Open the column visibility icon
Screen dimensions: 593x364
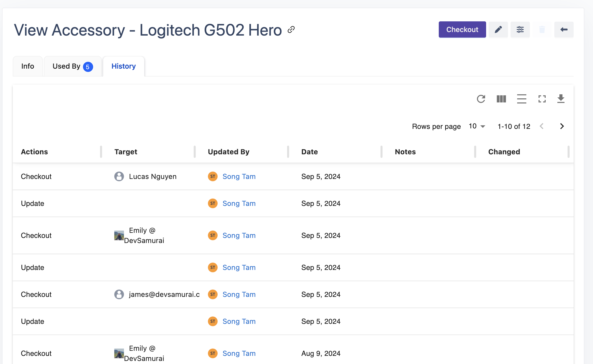point(501,99)
